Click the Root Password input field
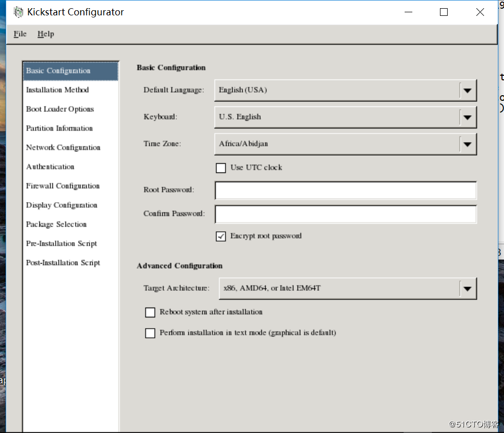The width and height of the screenshot is (504, 433). [x=345, y=190]
